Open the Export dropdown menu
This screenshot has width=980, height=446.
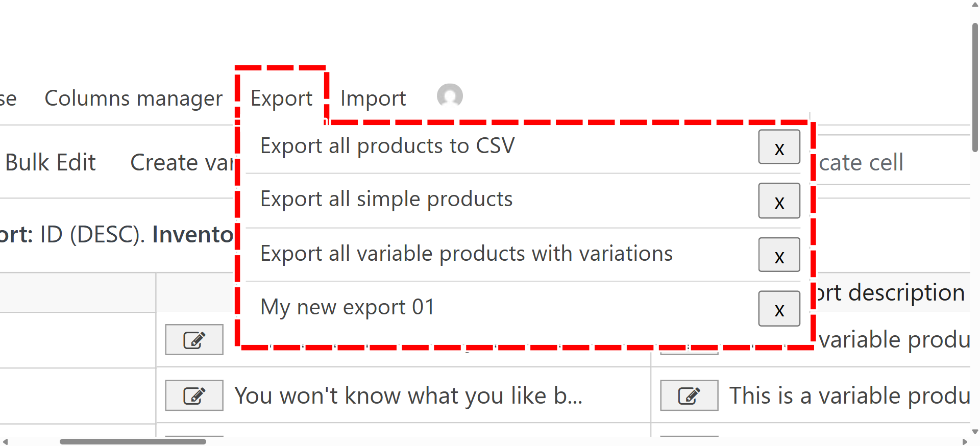pyautogui.click(x=281, y=98)
